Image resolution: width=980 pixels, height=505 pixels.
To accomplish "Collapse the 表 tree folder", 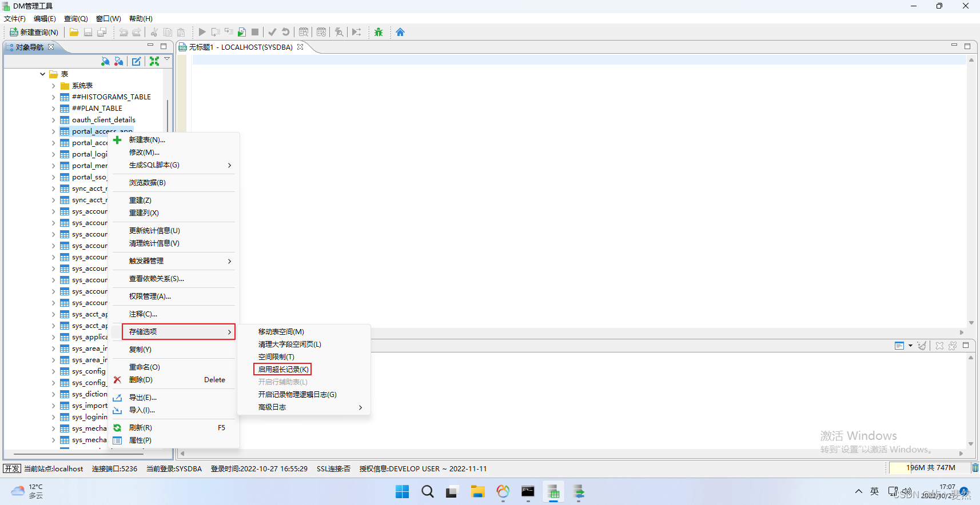I will [x=42, y=74].
